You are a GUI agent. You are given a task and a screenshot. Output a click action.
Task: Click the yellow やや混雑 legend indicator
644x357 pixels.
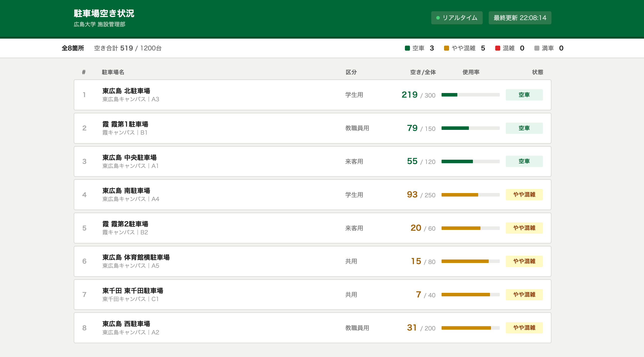[x=446, y=48]
